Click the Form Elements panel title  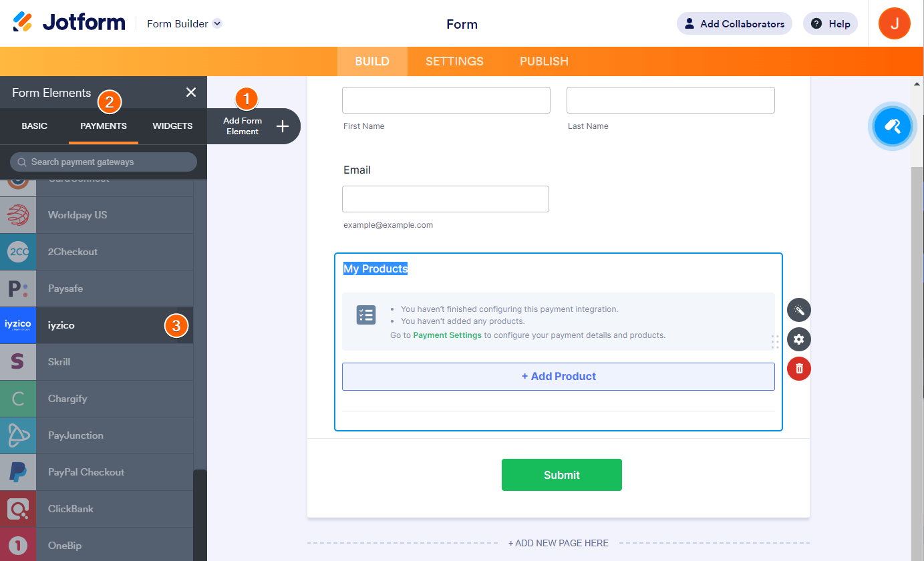tap(51, 93)
